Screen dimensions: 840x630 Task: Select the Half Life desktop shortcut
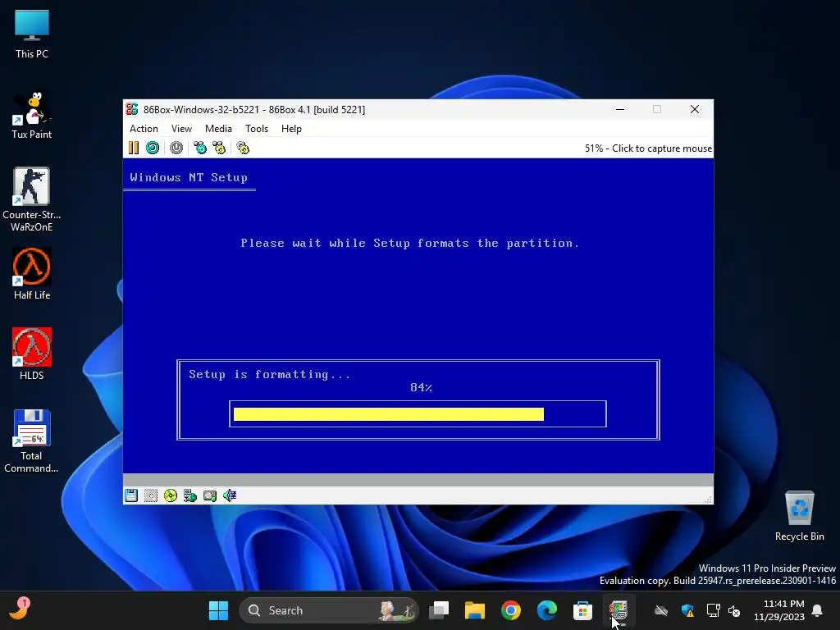pos(32,274)
